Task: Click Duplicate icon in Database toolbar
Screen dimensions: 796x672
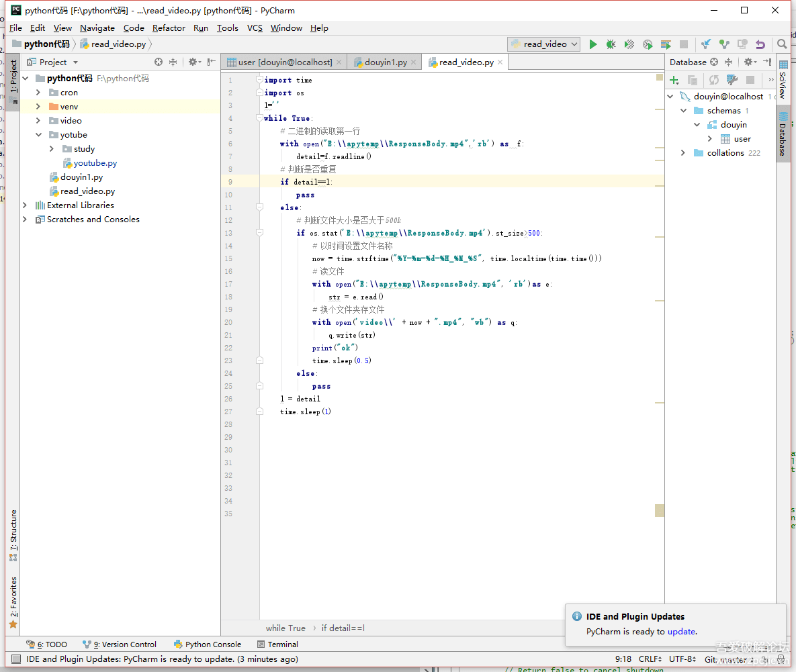Action: (692, 80)
